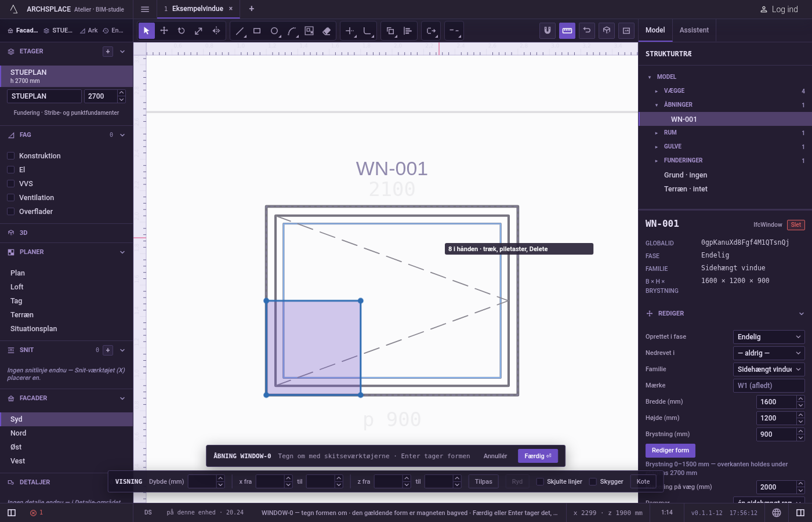Click the Rediger form button
The image size is (812, 522).
[x=670, y=451]
